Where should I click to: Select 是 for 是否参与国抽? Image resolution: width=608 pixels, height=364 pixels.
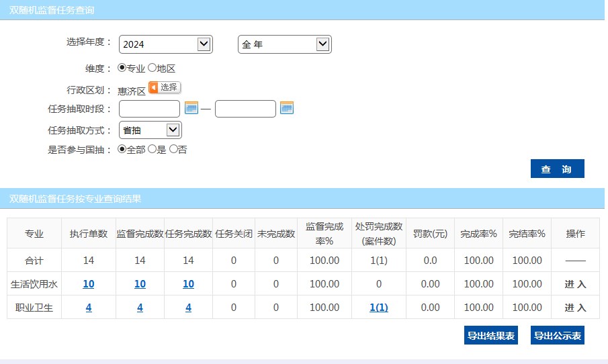(x=152, y=149)
